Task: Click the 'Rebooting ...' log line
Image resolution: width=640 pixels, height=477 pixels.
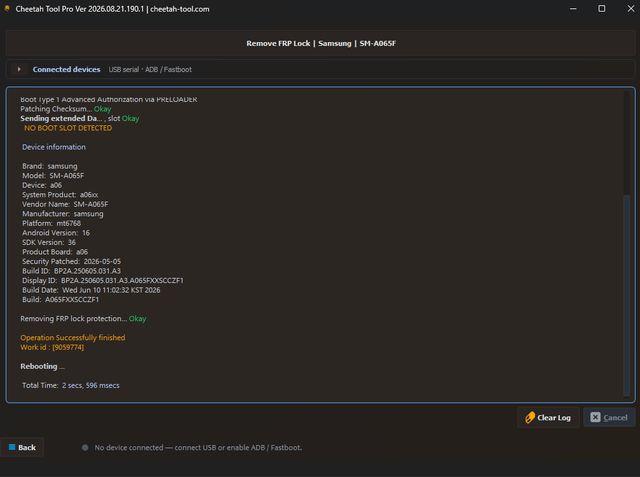Action: click(42, 366)
